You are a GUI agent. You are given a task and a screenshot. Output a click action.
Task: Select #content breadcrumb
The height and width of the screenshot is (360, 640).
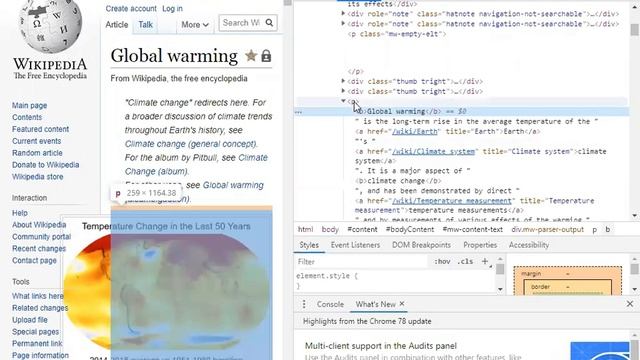(362, 229)
